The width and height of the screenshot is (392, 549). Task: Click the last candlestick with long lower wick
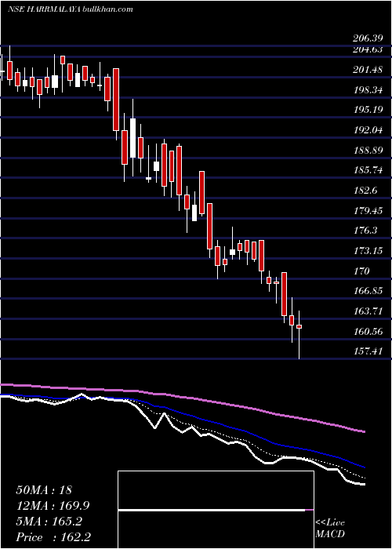pos(299,334)
